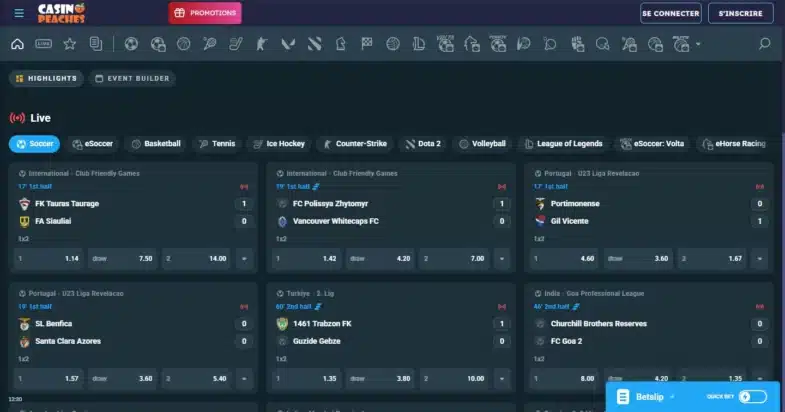Select the volleyball icon in toolbar

[393, 44]
